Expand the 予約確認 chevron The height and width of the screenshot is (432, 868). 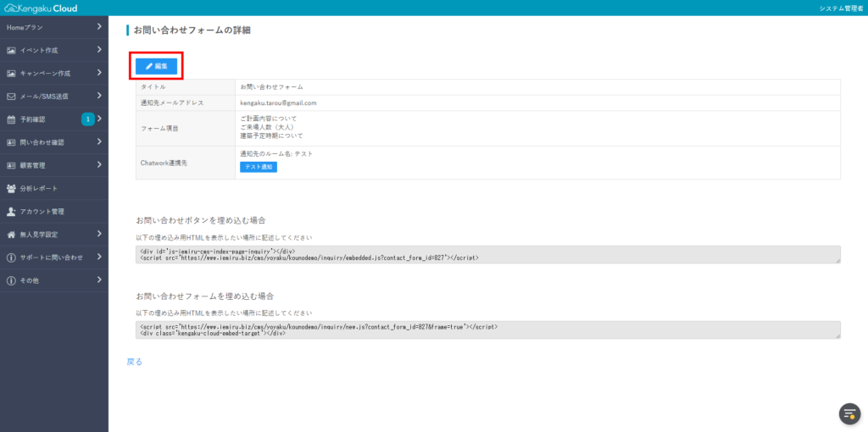coord(99,119)
